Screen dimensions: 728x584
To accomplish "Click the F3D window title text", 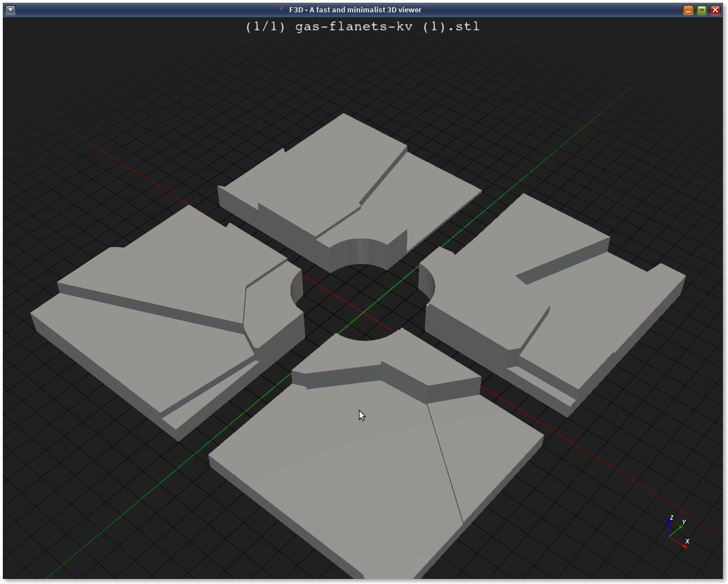I will (355, 10).
